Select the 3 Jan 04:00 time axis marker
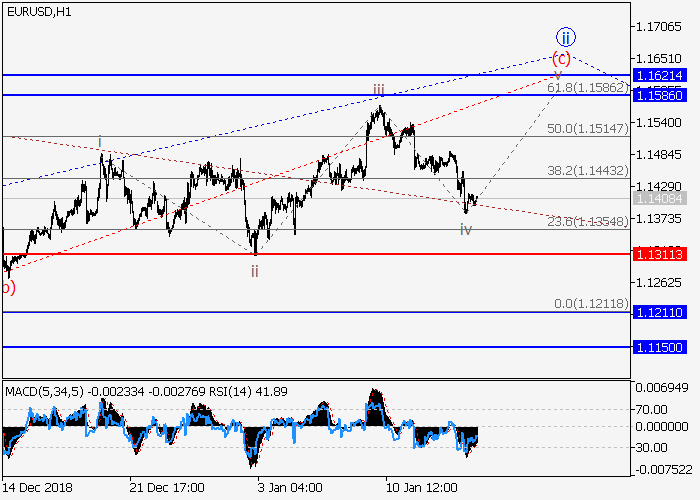This screenshot has width=700, height=500. coord(291,487)
